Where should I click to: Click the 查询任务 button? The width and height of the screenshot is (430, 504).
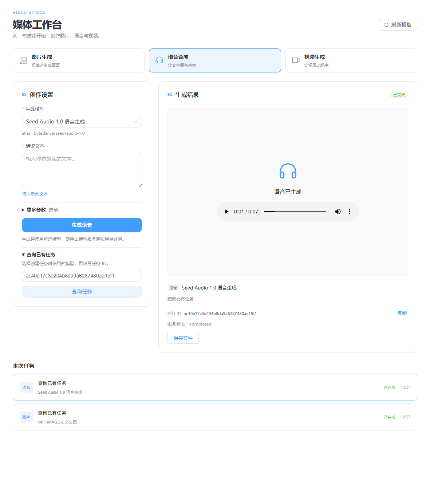pyautogui.click(x=82, y=292)
